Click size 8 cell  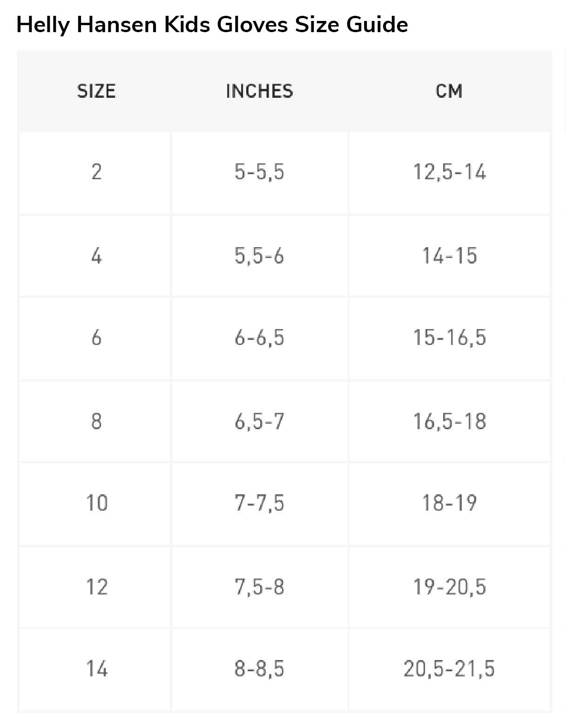point(95,421)
